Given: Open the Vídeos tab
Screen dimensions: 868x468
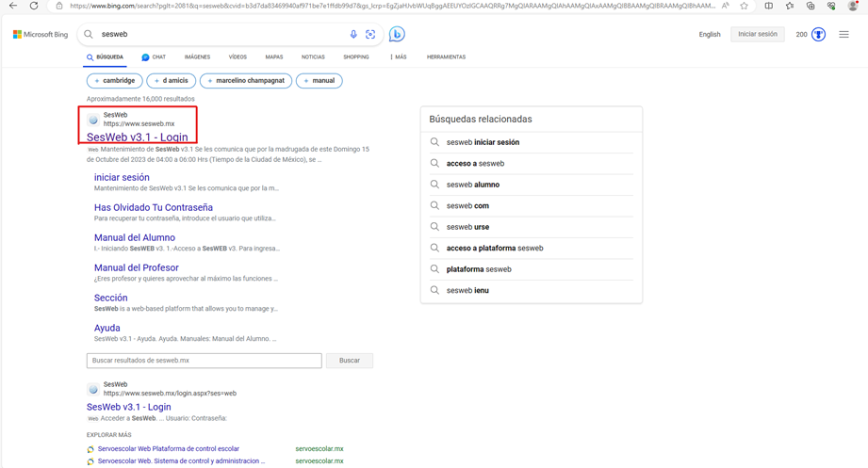Looking at the screenshot, I should click(237, 57).
